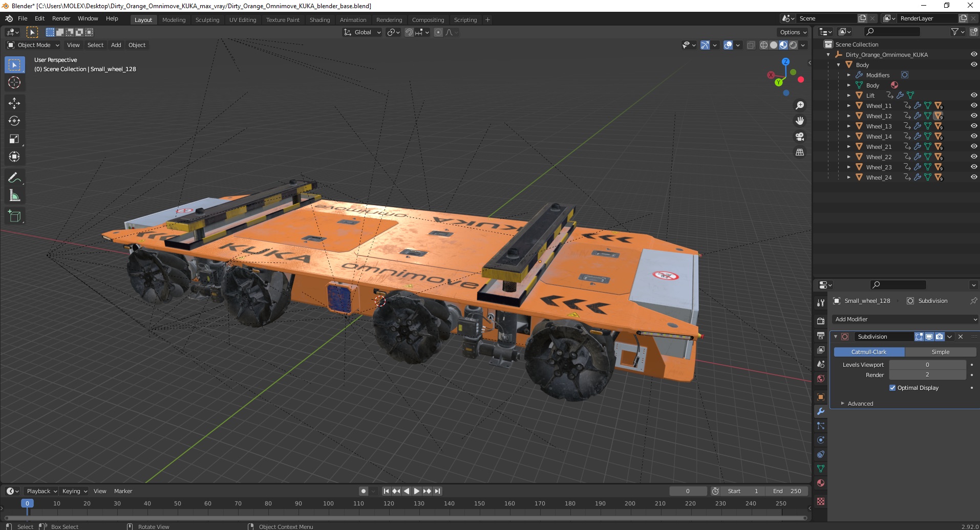Click frame 100 on the timeline

pyautogui.click(x=329, y=503)
